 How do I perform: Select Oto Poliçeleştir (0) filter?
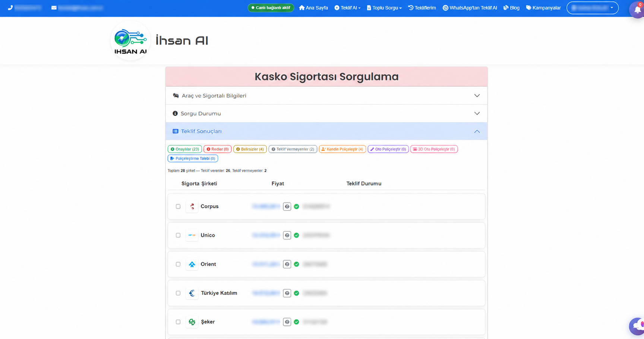click(x=388, y=149)
